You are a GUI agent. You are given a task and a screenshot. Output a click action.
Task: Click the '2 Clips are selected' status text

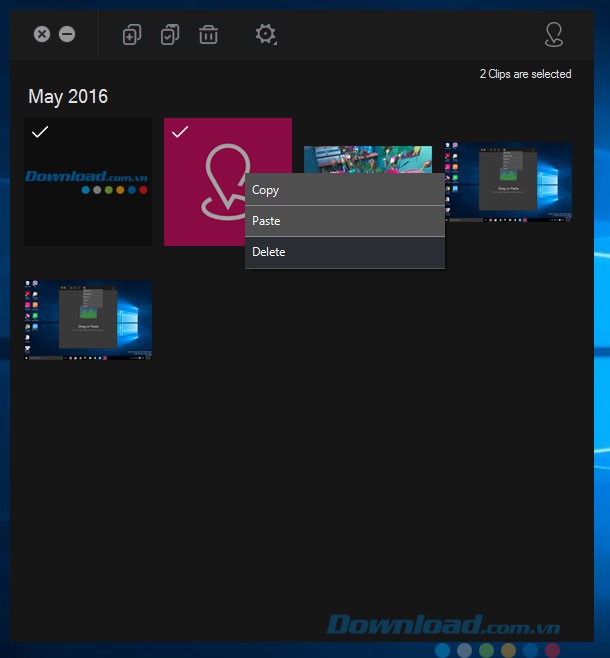[x=525, y=74]
